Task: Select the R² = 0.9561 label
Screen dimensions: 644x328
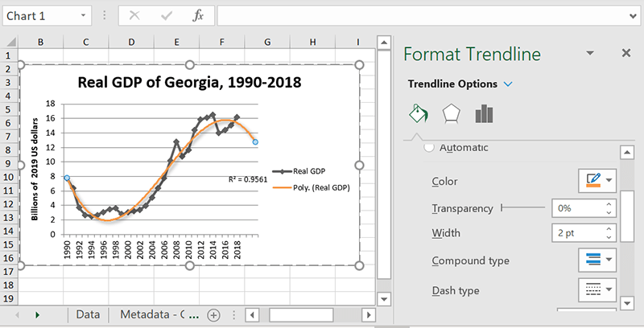Action: (248, 179)
